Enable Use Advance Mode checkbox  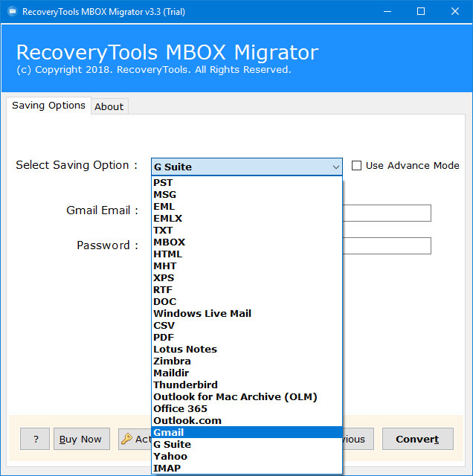click(x=356, y=166)
